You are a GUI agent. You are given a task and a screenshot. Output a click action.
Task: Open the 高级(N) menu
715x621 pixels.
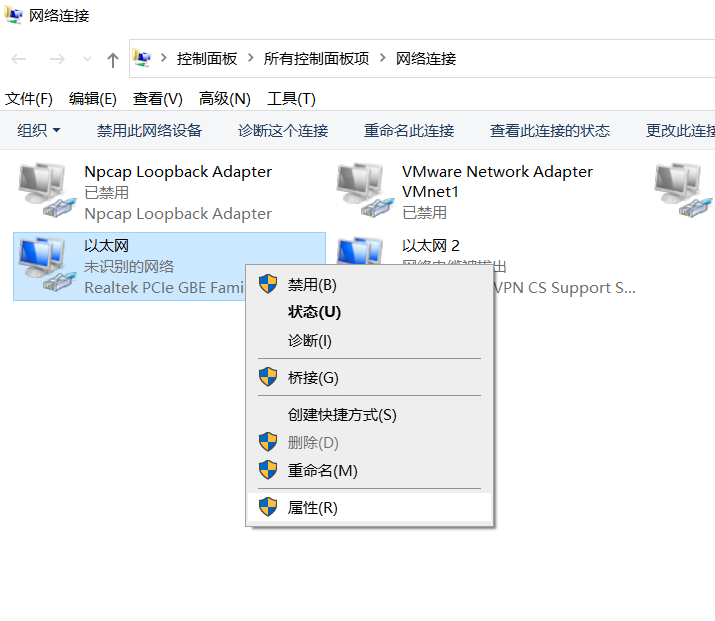225,99
